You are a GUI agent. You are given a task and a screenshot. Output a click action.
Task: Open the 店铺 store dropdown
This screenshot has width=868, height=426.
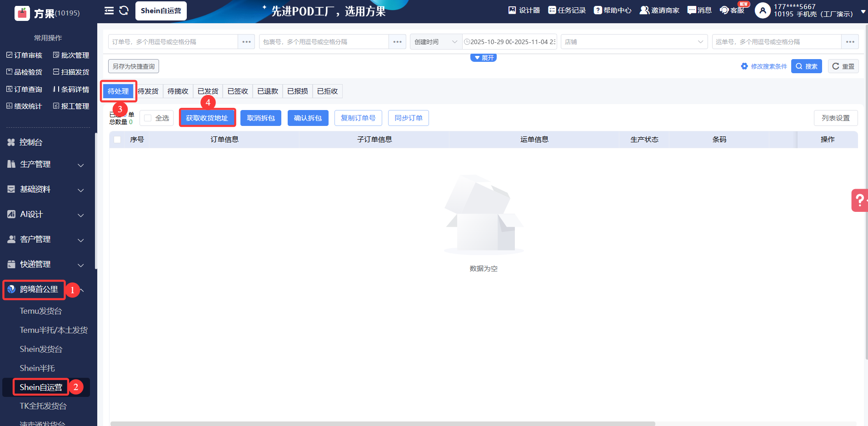634,41
